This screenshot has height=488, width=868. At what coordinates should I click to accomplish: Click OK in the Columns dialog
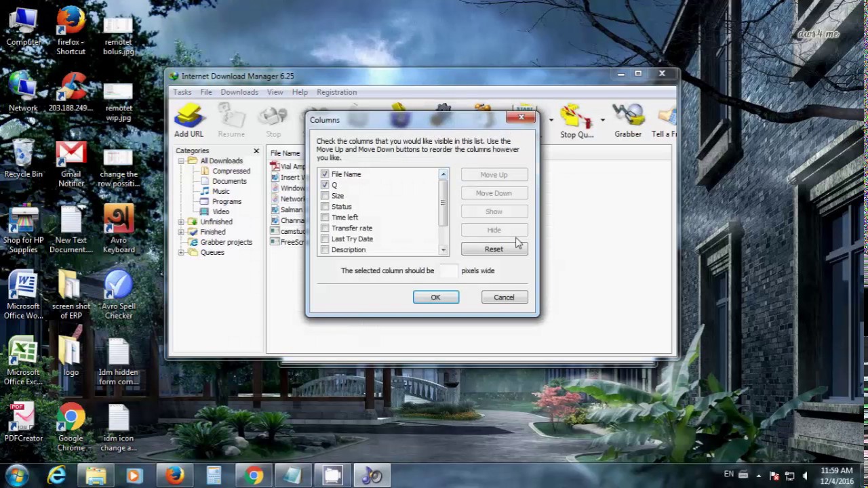(x=436, y=298)
